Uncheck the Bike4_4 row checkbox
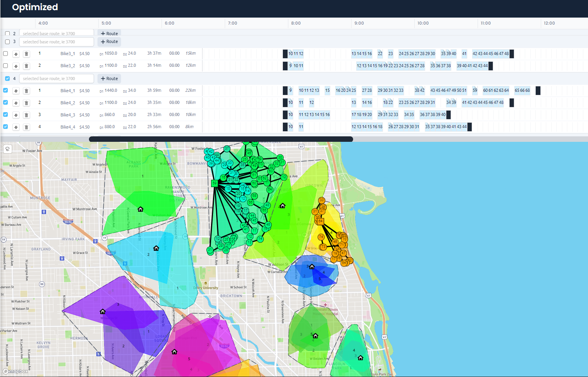The height and width of the screenshot is (377, 588). pos(5,127)
